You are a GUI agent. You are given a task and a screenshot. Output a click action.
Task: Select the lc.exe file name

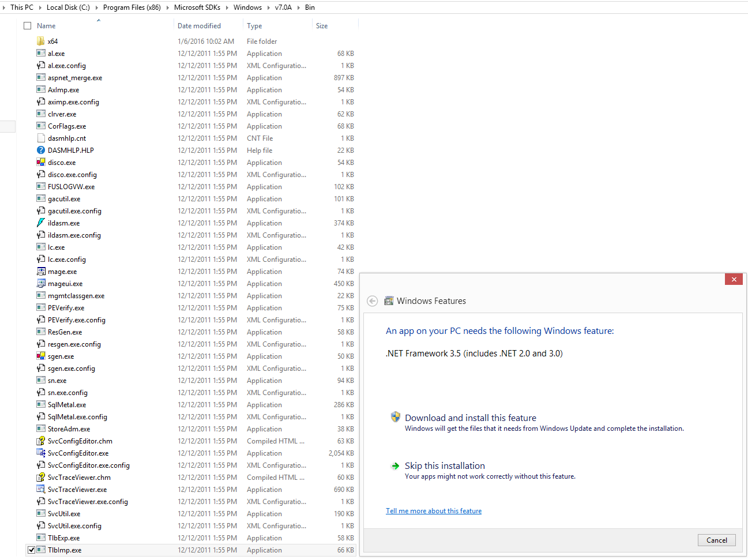[x=57, y=247]
